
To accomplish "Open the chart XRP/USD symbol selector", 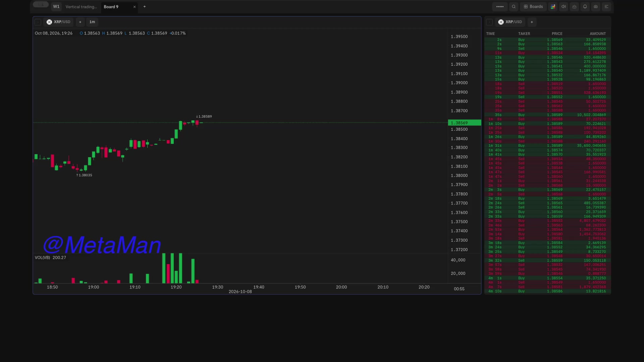I will pos(58,22).
